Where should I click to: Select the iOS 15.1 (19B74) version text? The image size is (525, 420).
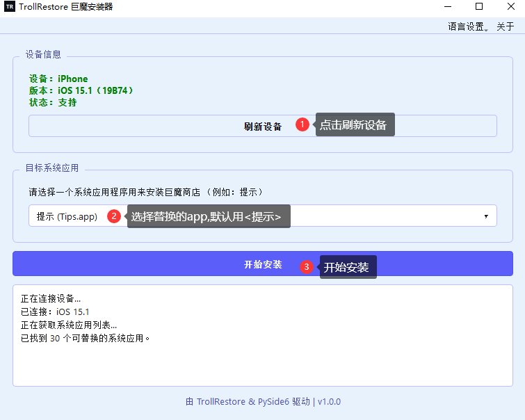[96, 90]
